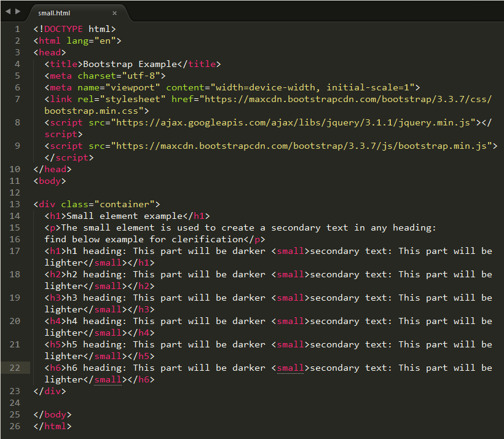Viewport: 504px width, 439px height.
Task: Click the closing h1 tag after lighter
Action: [141, 263]
